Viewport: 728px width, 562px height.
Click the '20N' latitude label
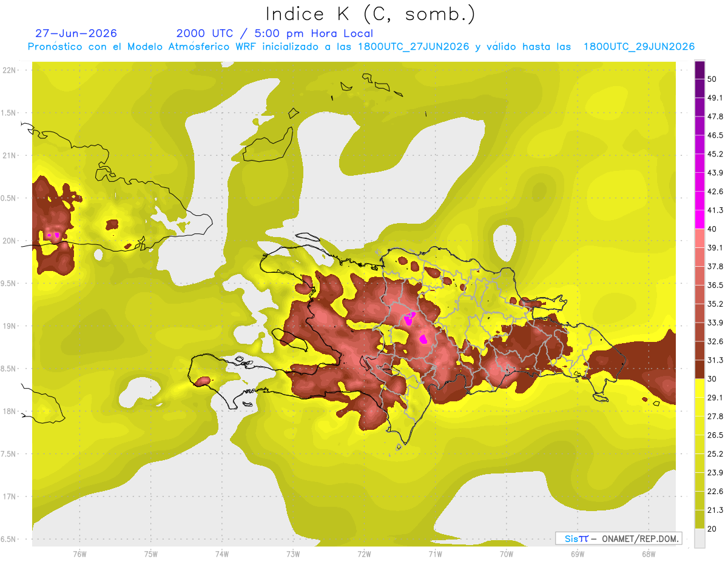click(10, 241)
